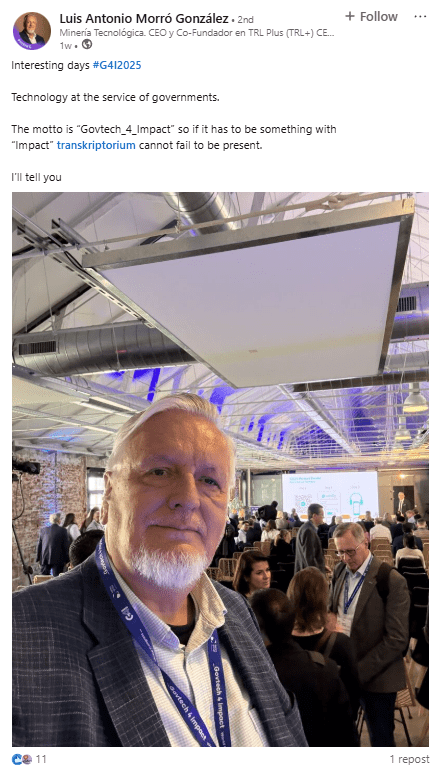Click the 2nd degree connection badge
This screenshot has width=437, height=767.
245,20
